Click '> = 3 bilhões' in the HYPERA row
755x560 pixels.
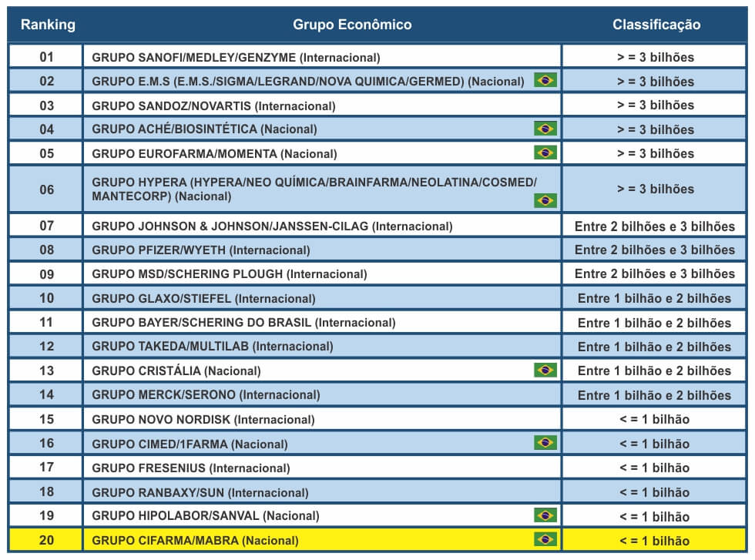656,189
